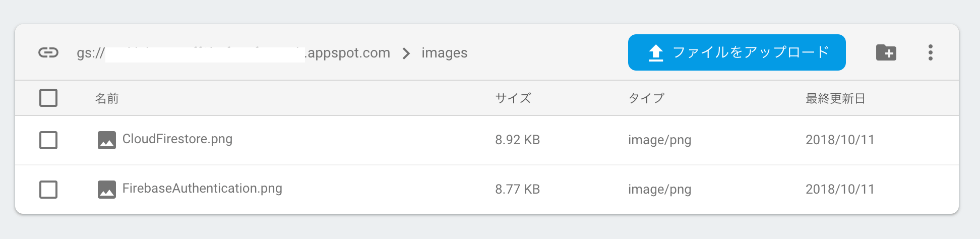
Task: Click the FirebaseAuthentication.png image file icon
Action: [x=107, y=189]
